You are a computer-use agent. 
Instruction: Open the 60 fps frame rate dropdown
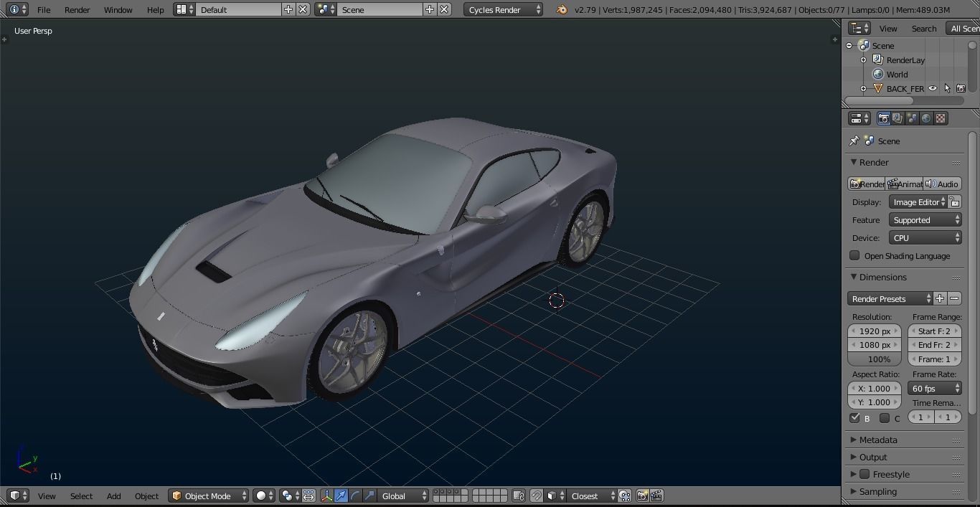pos(935,388)
